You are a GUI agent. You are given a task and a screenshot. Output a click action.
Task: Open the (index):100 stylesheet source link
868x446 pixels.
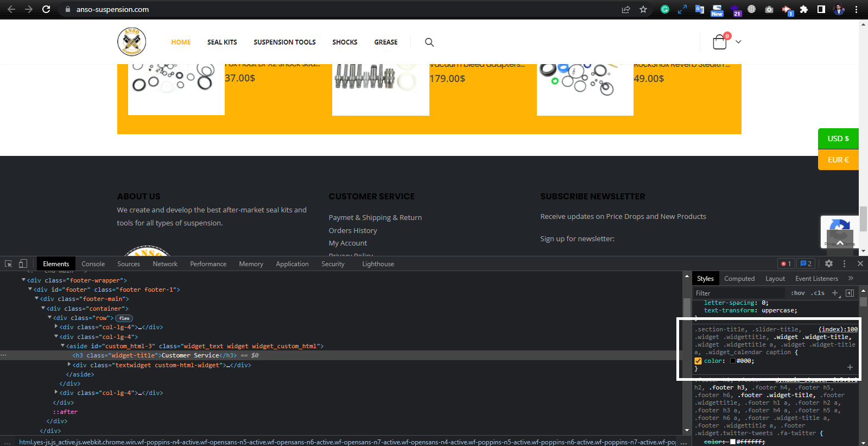tap(838, 329)
